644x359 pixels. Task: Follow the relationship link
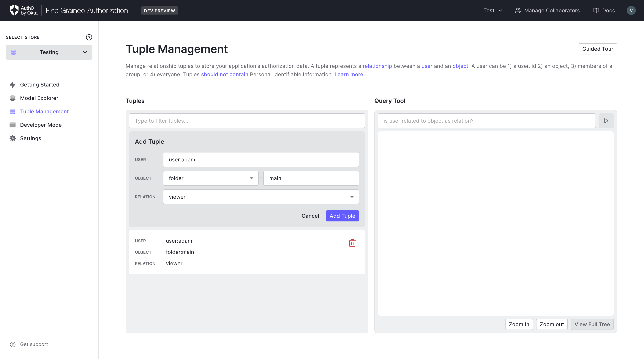coord(377,66)
